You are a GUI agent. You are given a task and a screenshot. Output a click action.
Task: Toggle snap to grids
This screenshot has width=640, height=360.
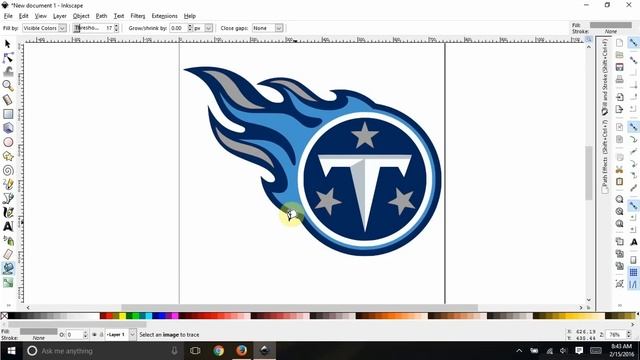tap(633, 272)
